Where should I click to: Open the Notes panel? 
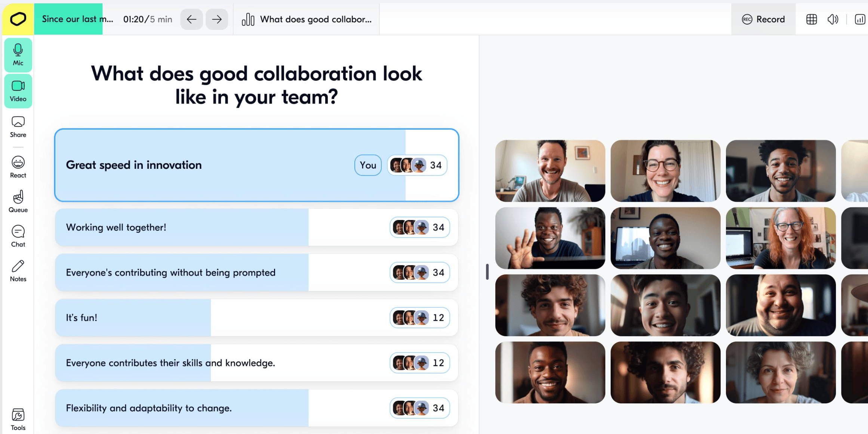18,271
